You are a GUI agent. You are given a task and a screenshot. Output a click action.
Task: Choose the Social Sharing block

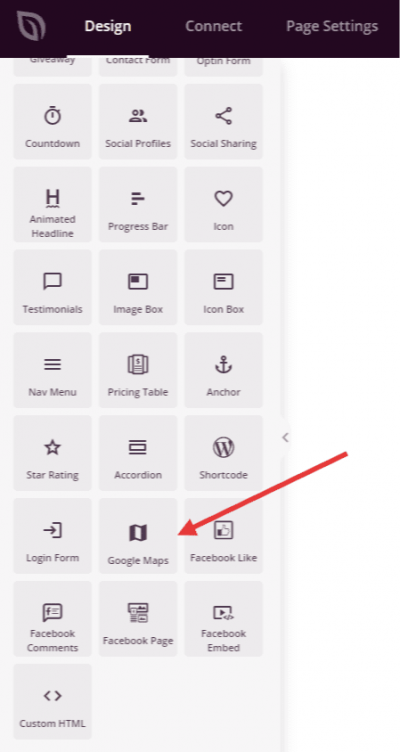pyautogui.click(x=224, y=122)
